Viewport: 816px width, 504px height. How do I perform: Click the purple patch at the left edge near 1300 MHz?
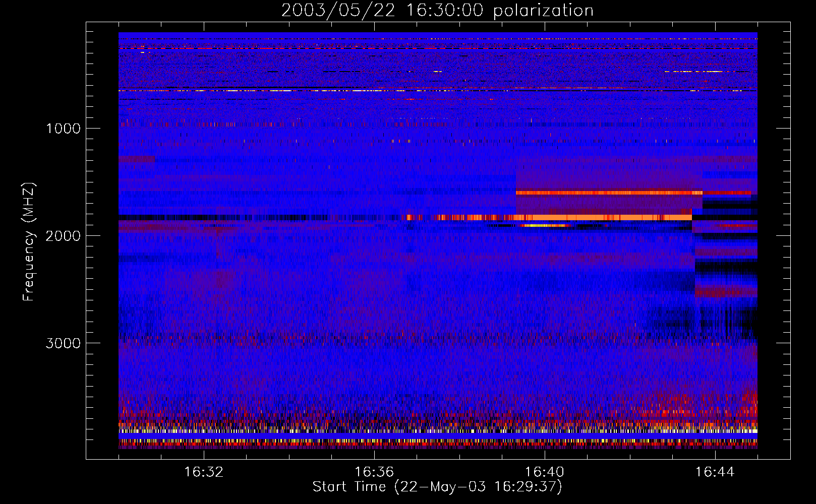(x=137, y=159)
